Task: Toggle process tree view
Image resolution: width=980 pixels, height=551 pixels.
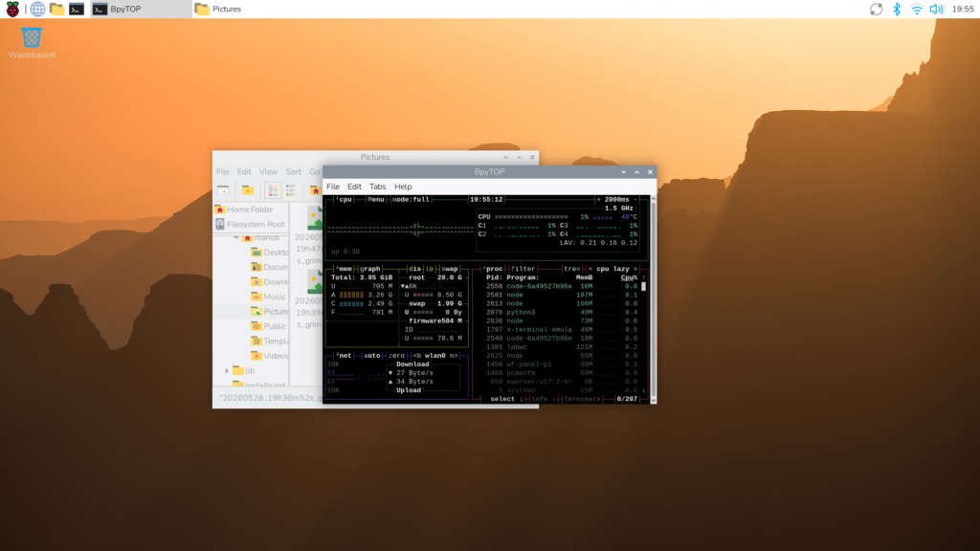Action: click(x=571, y=269)
